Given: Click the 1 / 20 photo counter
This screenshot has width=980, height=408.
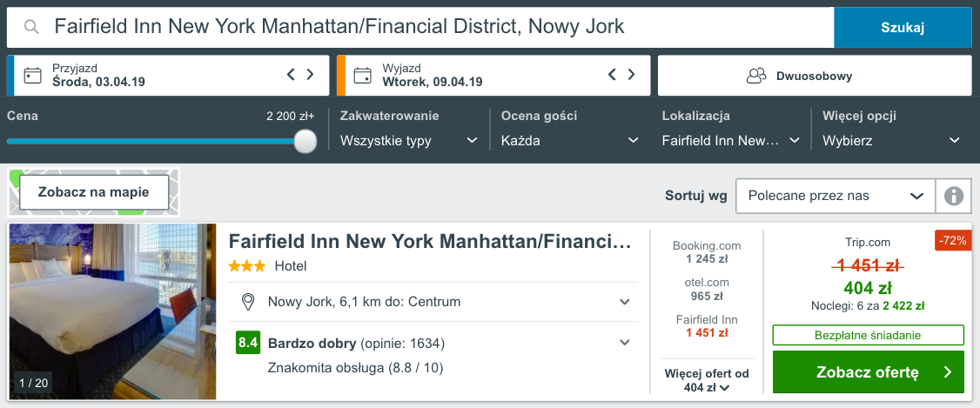Looking at the screenshot, I should (x=33, y=383).
